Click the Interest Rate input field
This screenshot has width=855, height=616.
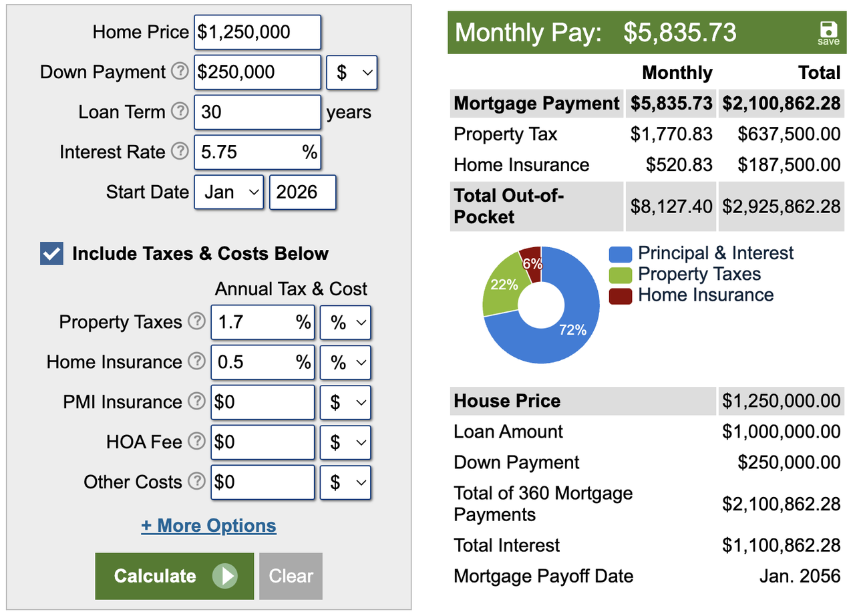[x=257, y=152]
